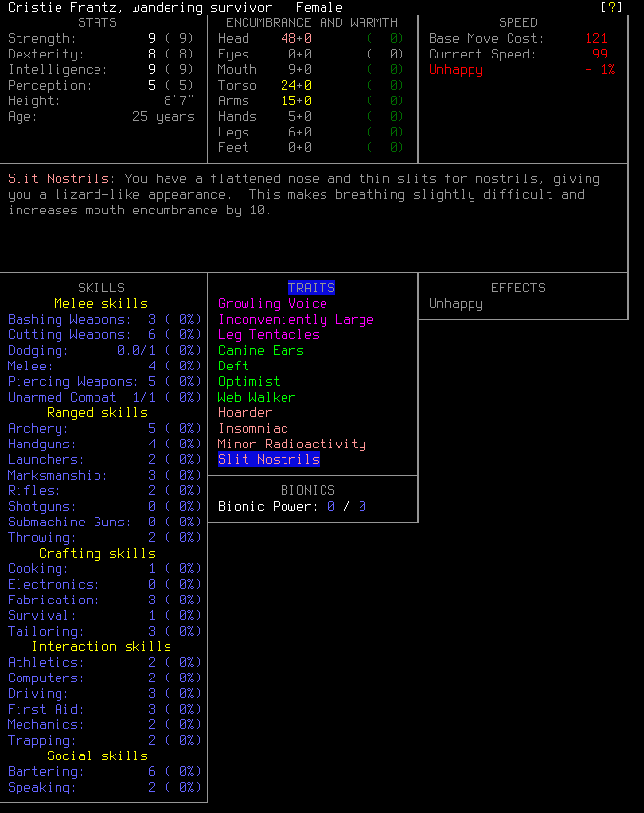Viewport: 644px width, 813px height.
Task: Select the Launchers skill
Action: pyautogui.click(x=104, y=459)
